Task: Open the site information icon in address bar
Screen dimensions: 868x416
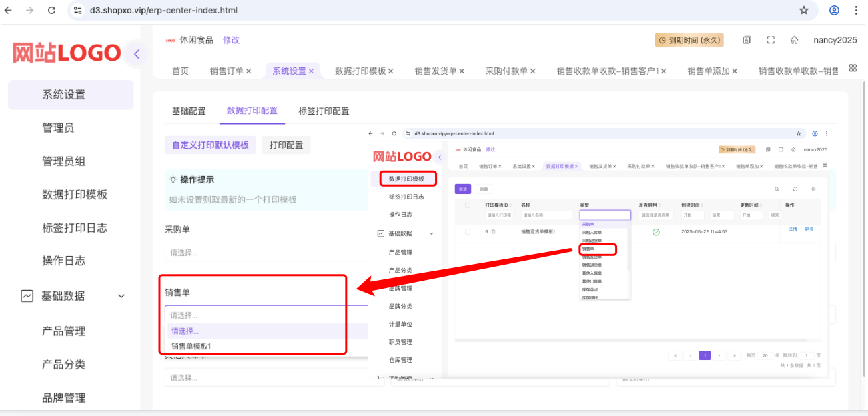Action: pos(78,11)
